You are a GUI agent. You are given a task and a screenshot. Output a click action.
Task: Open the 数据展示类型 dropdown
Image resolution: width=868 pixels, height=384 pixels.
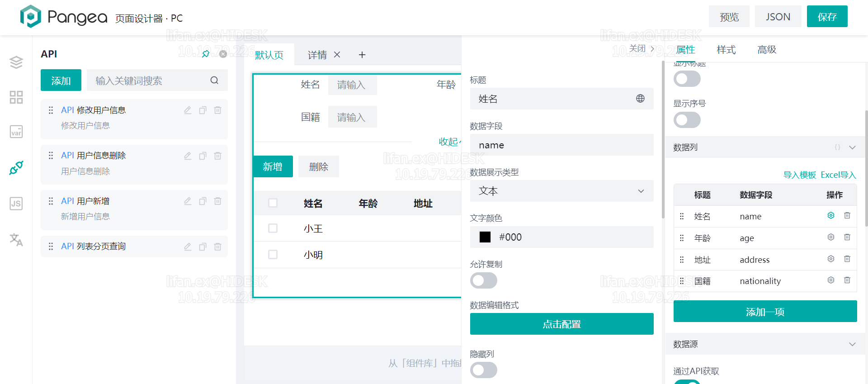[x=561, y=191]
